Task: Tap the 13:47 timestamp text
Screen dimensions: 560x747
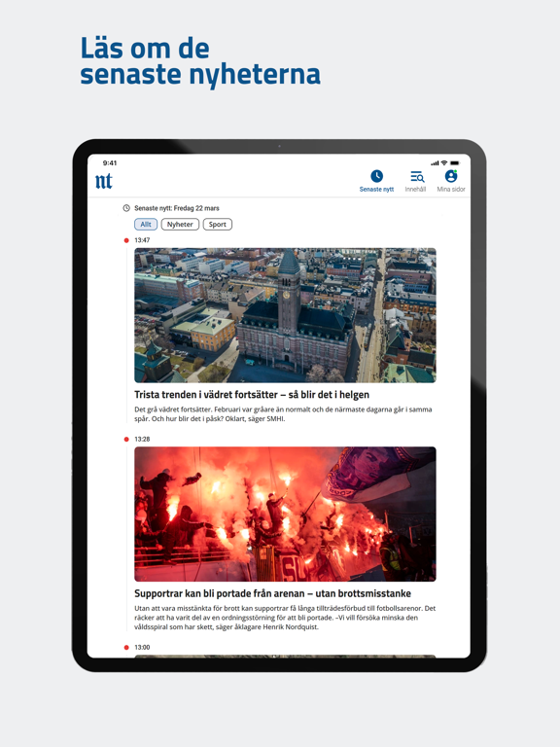Action: pyautogui.click(x=142, y=240)
